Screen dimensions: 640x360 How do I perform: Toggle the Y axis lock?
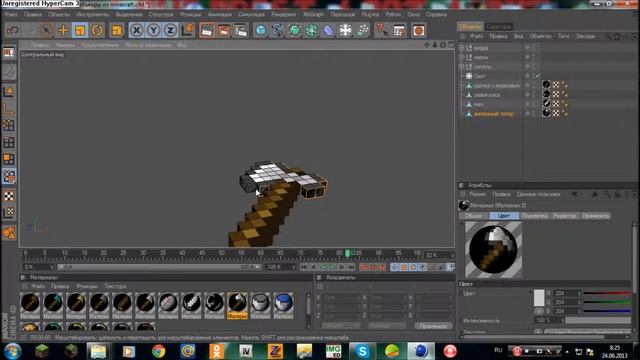(x=153, y=30)
